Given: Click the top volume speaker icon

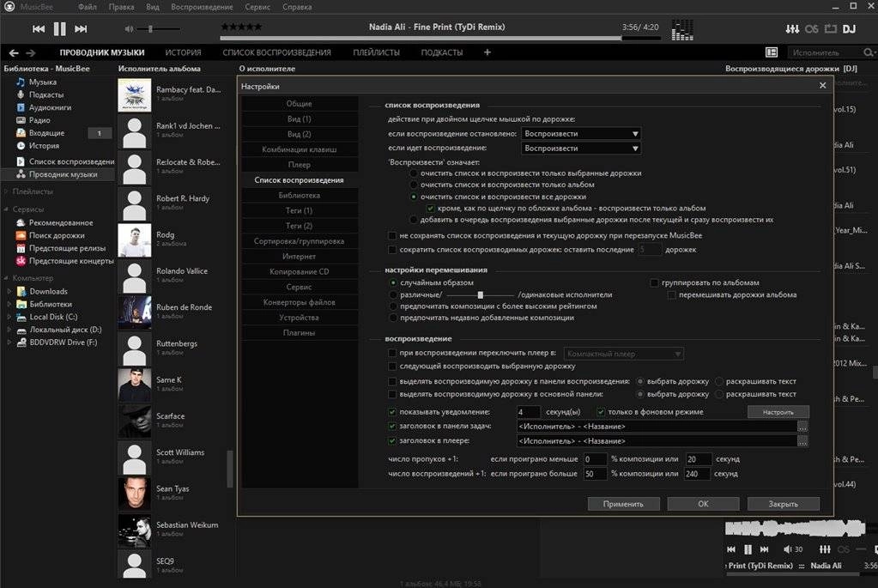Looking at the screenshot, I should pyautogui.click(x=129, y=28).
